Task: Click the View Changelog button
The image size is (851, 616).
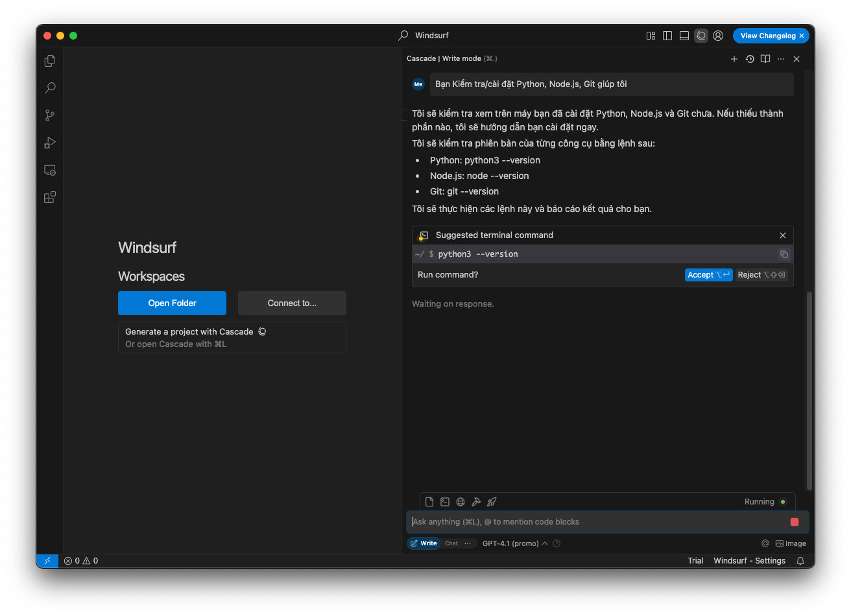Action: click(767, 36)
